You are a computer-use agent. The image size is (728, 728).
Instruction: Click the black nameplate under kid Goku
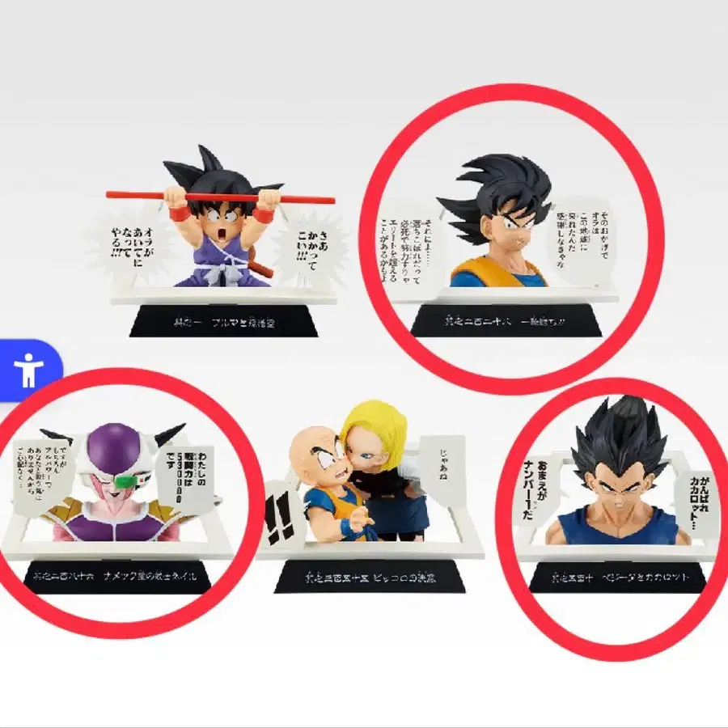(224, 321)
